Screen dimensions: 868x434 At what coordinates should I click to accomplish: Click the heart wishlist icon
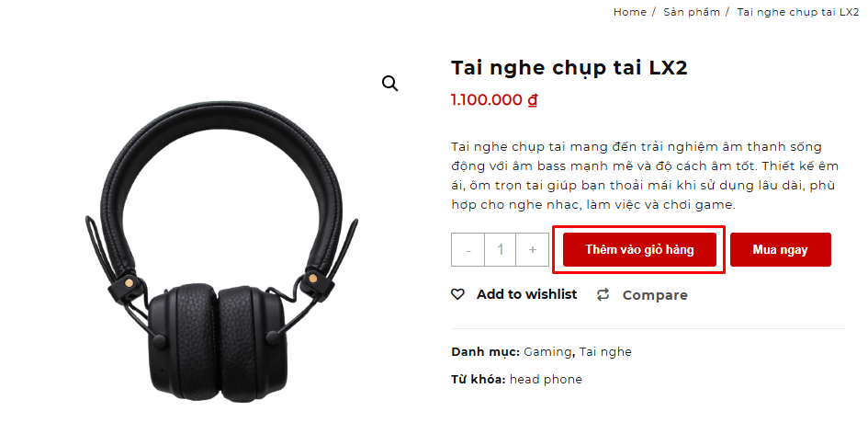pos(457,294)
